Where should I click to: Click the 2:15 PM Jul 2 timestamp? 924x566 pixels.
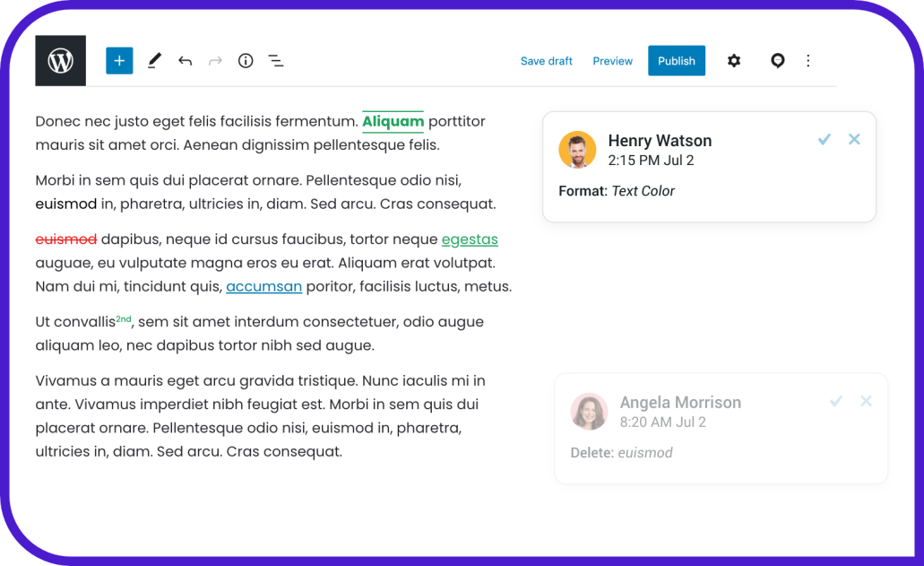(652, 161)
